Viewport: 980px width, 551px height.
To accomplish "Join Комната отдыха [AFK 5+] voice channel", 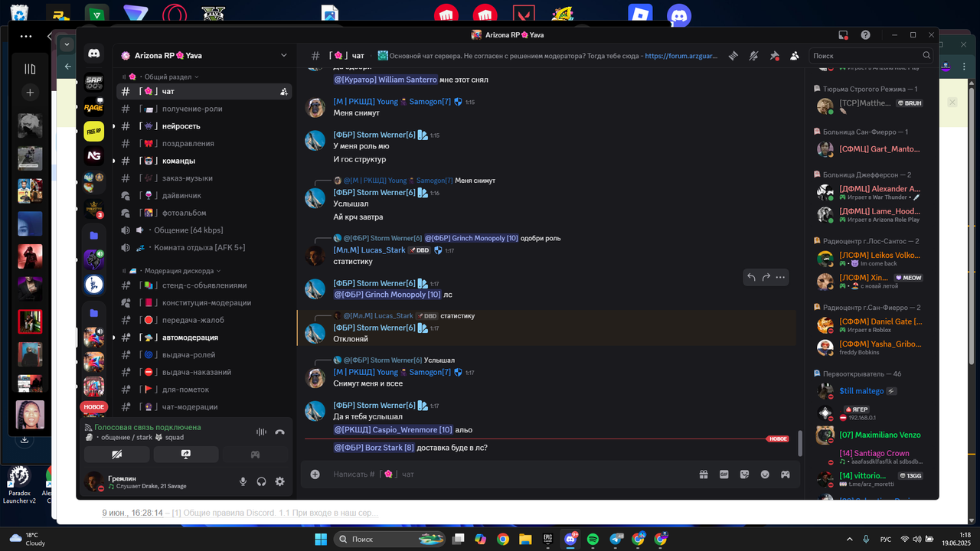I will click(x=203, y=248).
